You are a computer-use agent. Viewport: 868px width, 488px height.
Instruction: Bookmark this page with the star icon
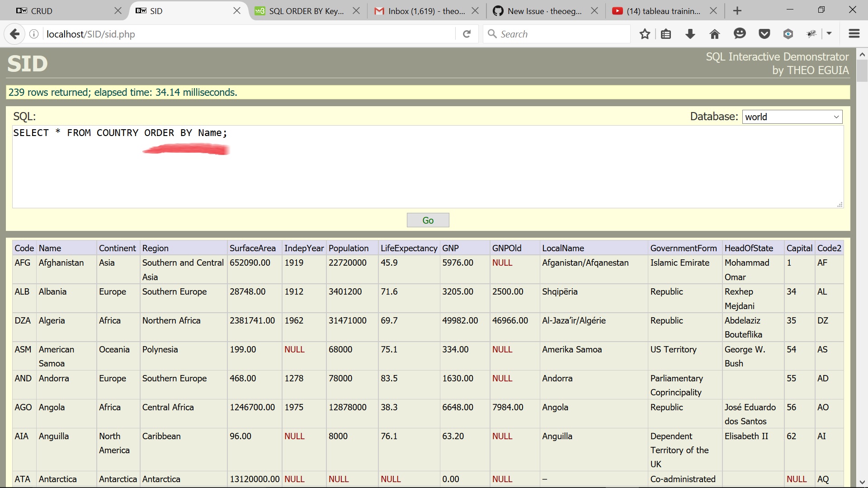coord(645,34)
